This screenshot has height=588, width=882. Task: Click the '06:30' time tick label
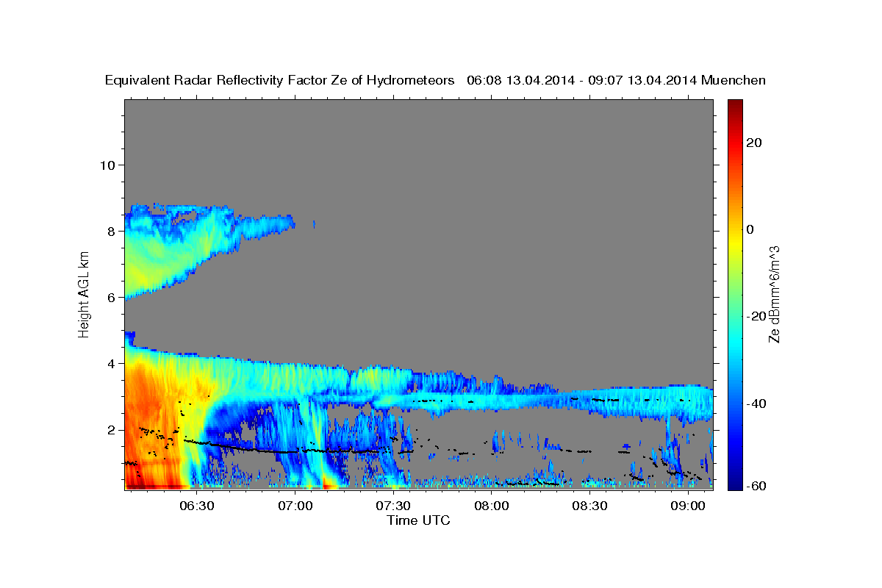(197, 506)
